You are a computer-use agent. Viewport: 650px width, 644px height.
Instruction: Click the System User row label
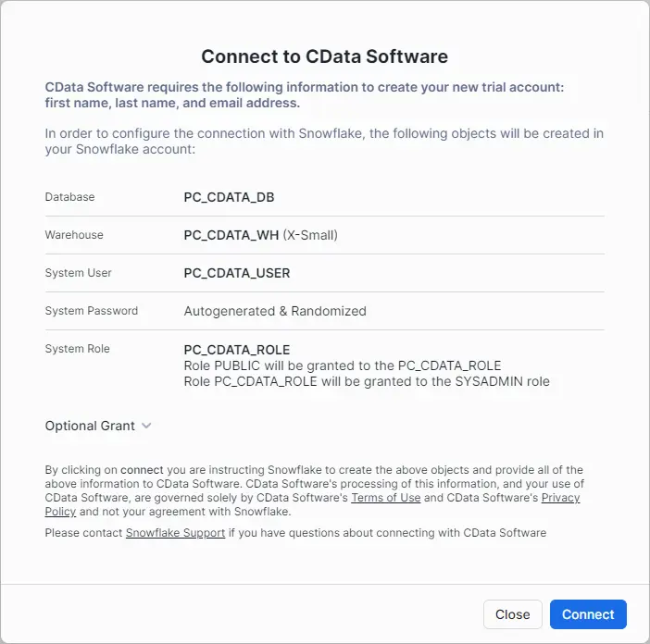pyautogui.click(x=78, y=273)
